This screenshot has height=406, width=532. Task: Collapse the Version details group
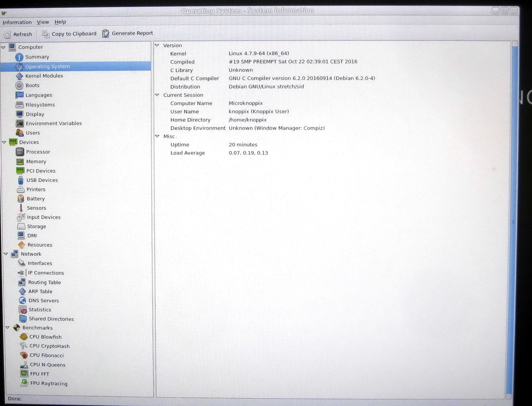tap(157, 45)
